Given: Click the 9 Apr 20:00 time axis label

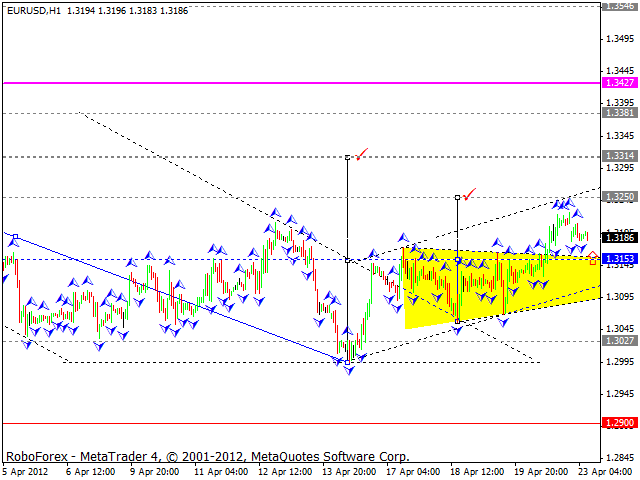Looking at the screenshot, I should (155, 472).
